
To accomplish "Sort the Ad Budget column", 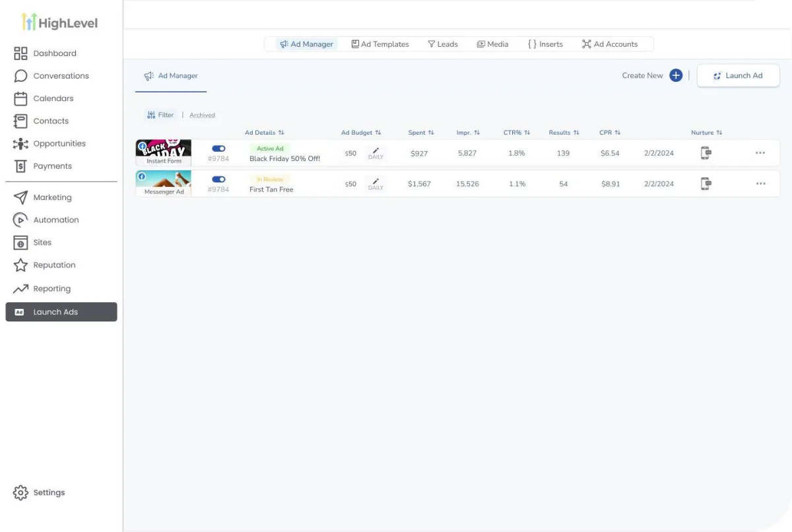I will 376,132.
